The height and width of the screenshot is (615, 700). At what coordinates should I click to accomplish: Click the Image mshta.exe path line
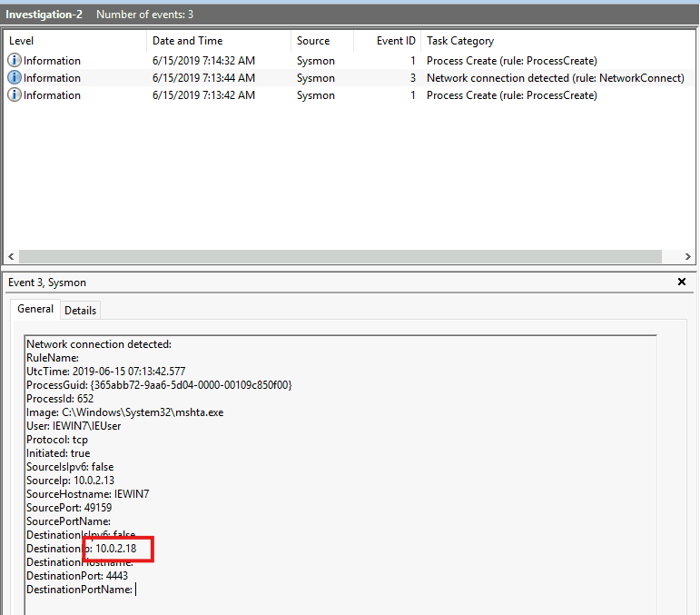tap(125, 412)
